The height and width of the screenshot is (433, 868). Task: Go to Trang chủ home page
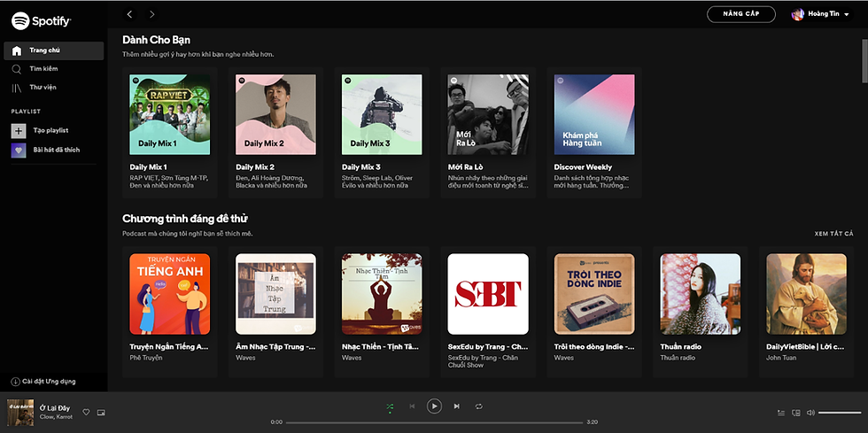[54, 50]
